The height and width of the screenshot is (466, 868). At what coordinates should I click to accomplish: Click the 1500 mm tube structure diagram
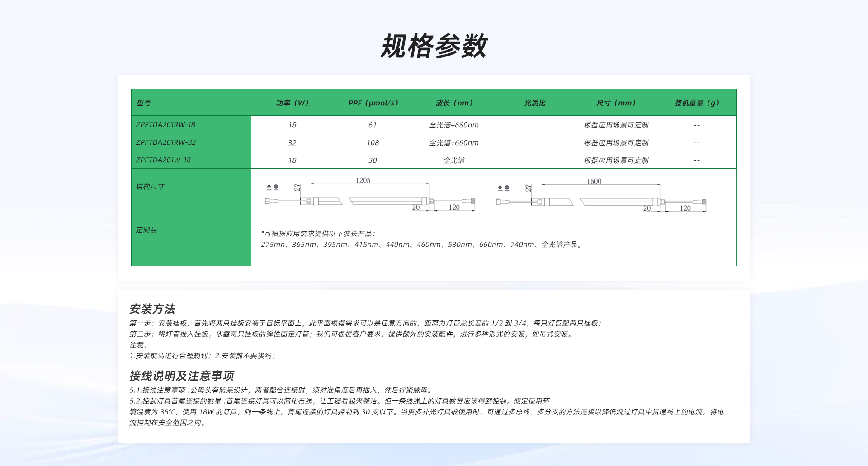[x=601, y=196]
